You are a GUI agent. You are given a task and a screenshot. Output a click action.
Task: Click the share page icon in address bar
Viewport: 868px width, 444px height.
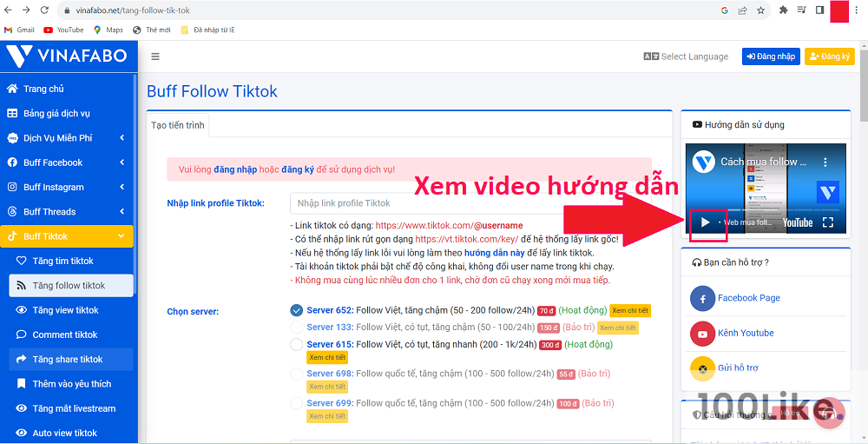[743, 10]
